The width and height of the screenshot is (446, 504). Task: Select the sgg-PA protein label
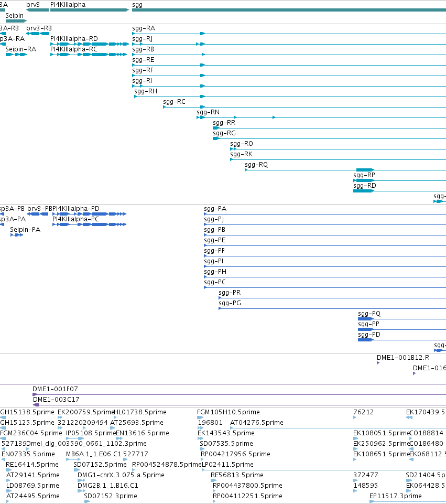coord(215,209)
